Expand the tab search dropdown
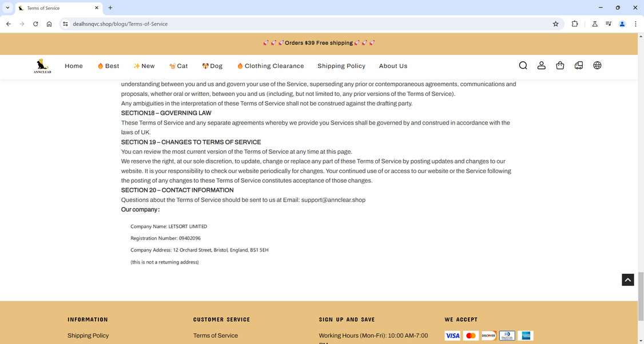Screen dimensions: 644x344 7,8
